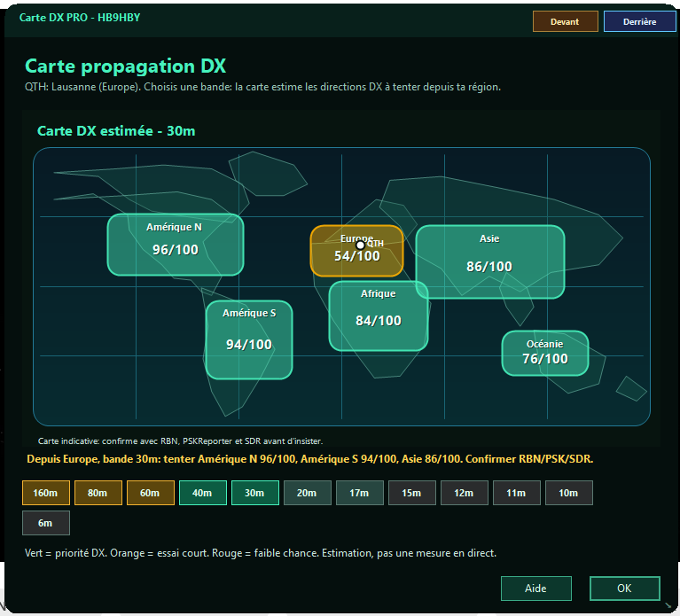Image resolution: width=680 pixels, height=616 pixels.
Task: Select the 11m band button
Action: click(517, 493)
